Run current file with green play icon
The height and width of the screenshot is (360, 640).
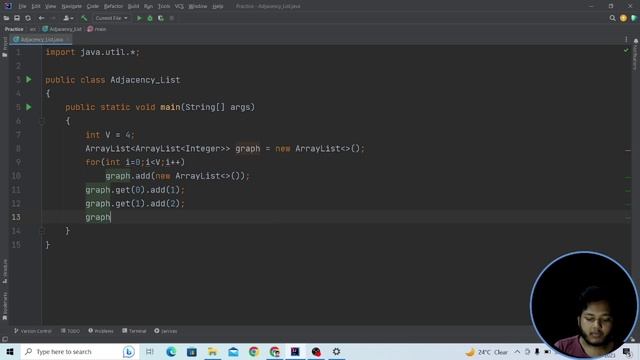[x=139, y=18]
